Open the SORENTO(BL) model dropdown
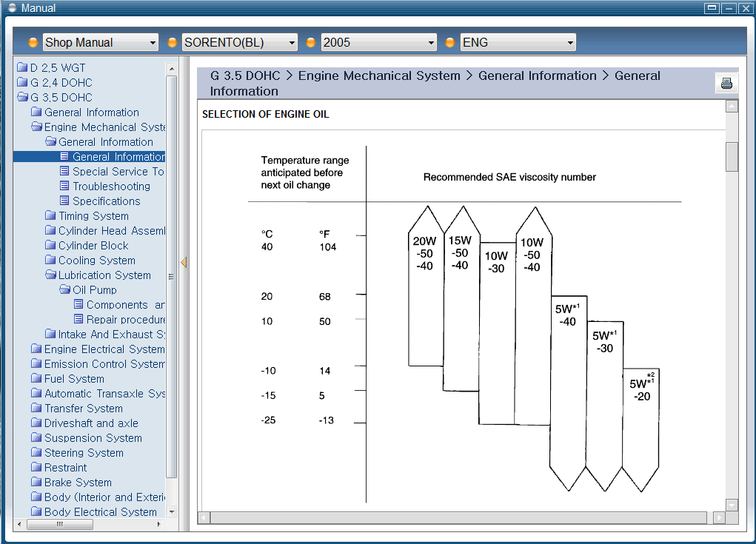756x544 pixels. point(240,43)
